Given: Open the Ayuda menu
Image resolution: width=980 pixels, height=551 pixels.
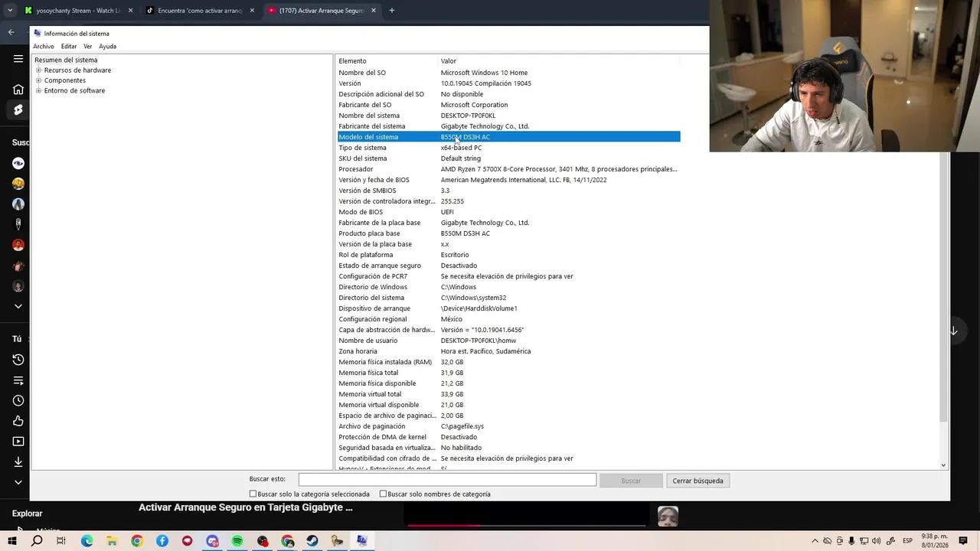Looking at the screenshot, I should (x=107, y=47).
